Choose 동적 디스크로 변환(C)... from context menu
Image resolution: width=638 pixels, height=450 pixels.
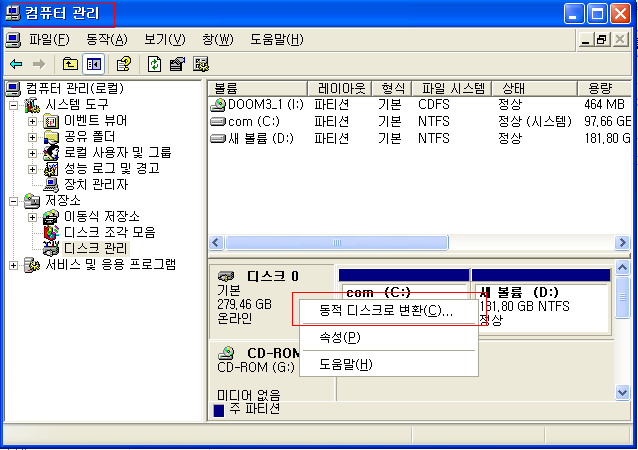tap(389, 312)
